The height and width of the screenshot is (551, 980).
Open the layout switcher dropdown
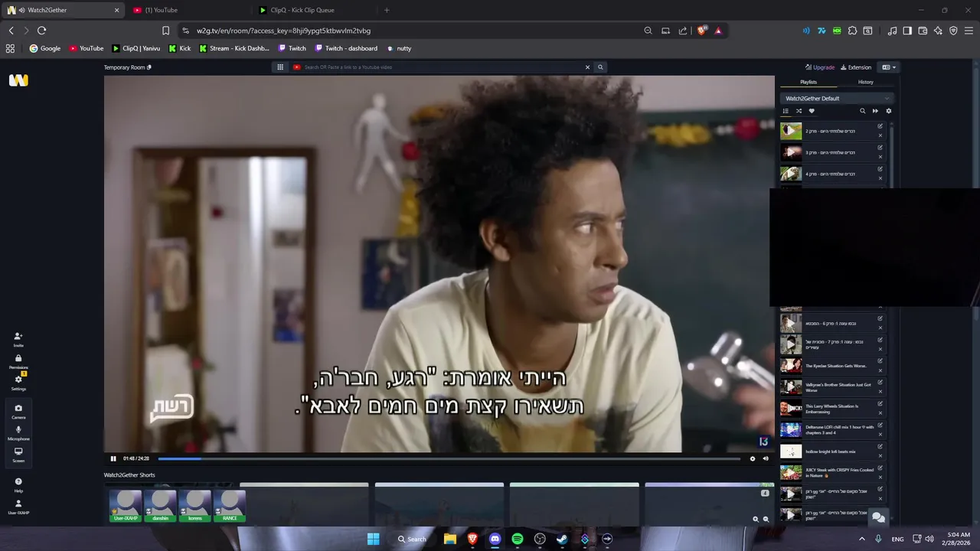click(x=889, y=67)
